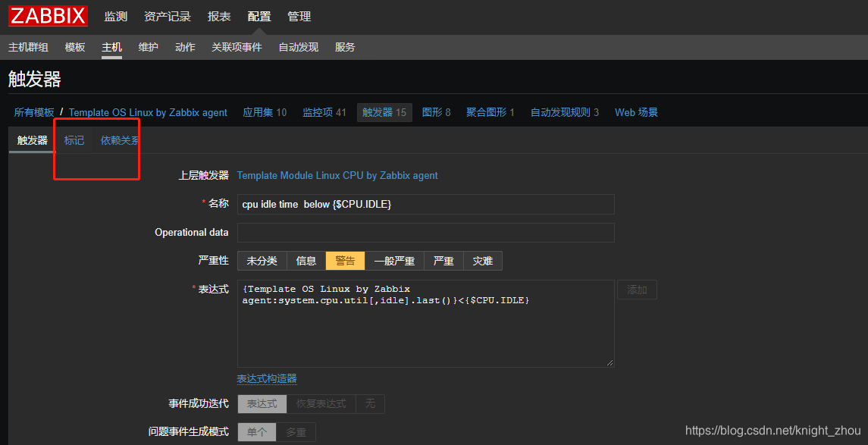Image resolution: width=868 pixels, height=445 pixels.
Task: Go to 动作 submenu
Action: tap(185, 47)
